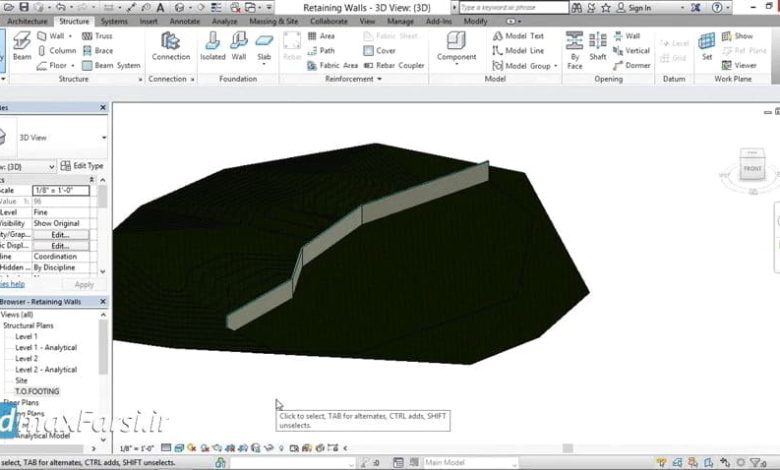Open the T.O.FOOTING structural plan view
The height and width of the screenshot is (470, 780).
point(37,391)
